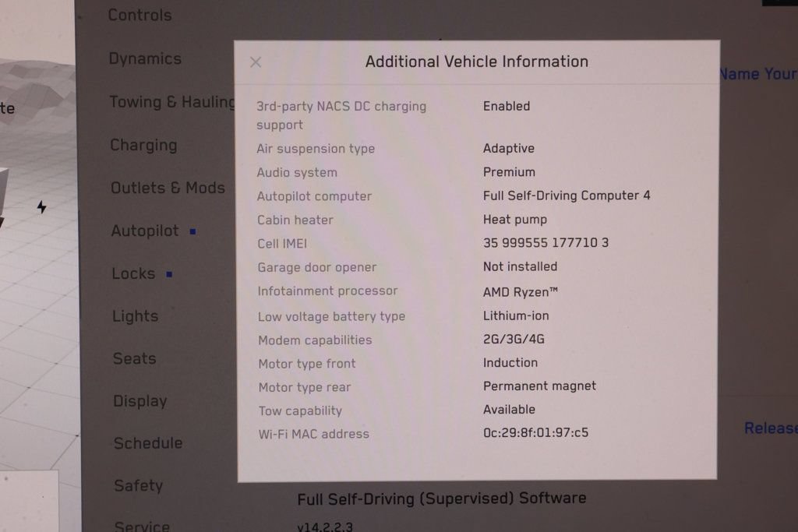Select Outlets & Mods in sidebar

(168, 188)
